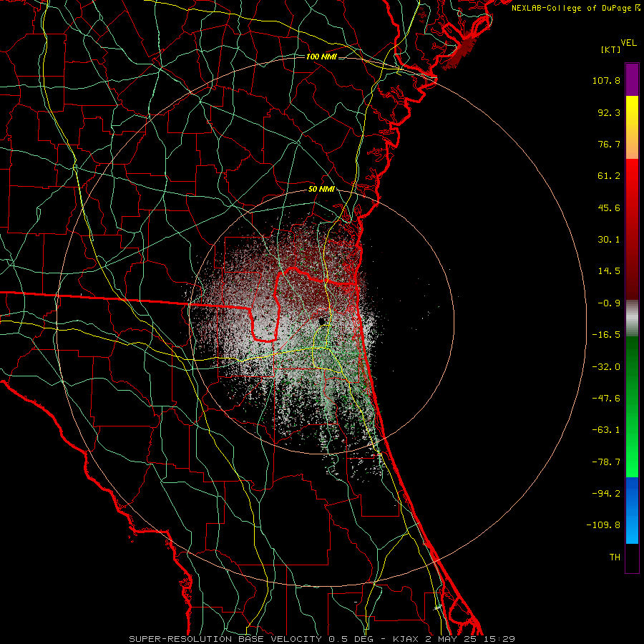
Task: Click the -94.2 velocity scale value
Action: tap(606, 494)
